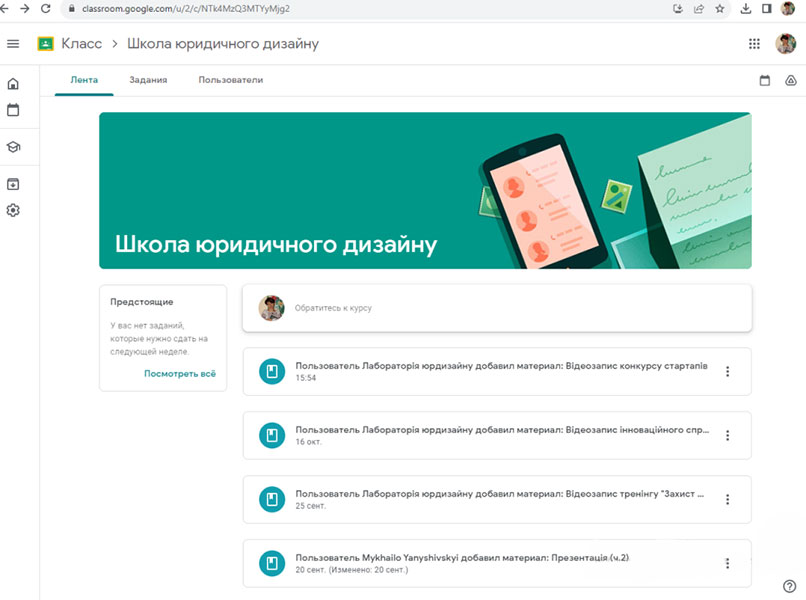
Task: Click material icon of the 25 сент. post
Action: (272, 499)
